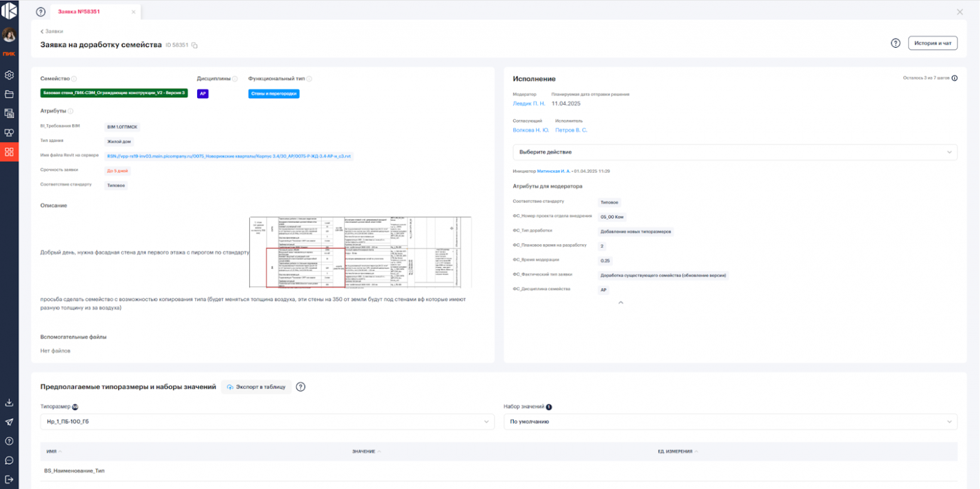
Task: Open the Revit file RSN server path link
Action: pos(229,156)
